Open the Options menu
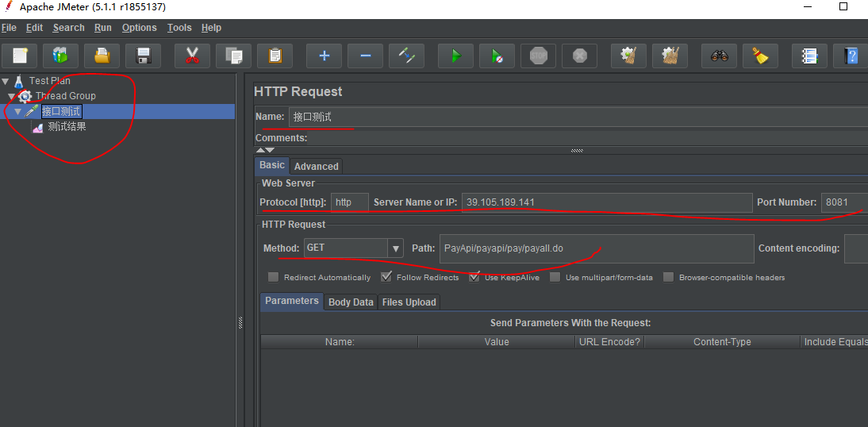The width and height of the screenshot is (868, 427). point(140,28)
